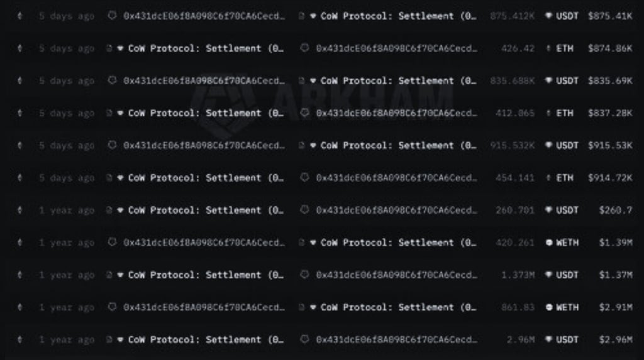Click ETH token icon in the $874.86K row
644x360 pixels.
pyautogui.click(x=548, y=48)
